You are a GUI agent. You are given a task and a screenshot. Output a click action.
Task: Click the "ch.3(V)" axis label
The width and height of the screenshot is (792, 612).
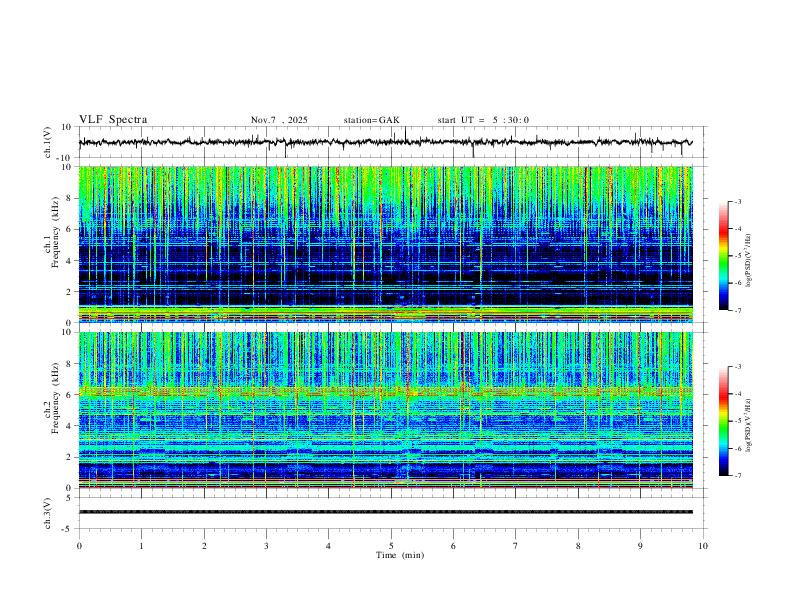pos(48,513)
